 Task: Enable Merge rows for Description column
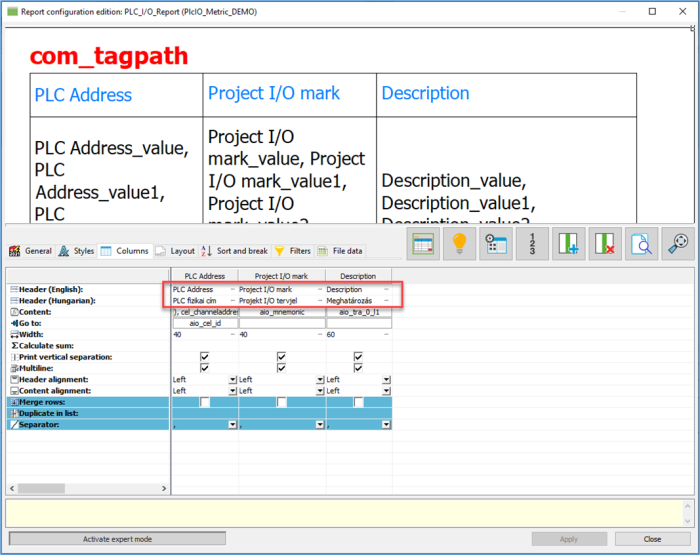[x=358, y=402]
